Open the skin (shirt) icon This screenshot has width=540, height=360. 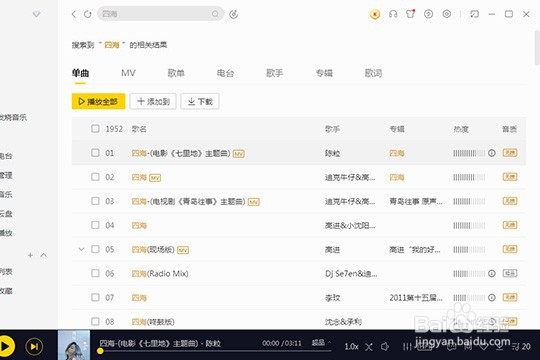[x=411, y=14]
